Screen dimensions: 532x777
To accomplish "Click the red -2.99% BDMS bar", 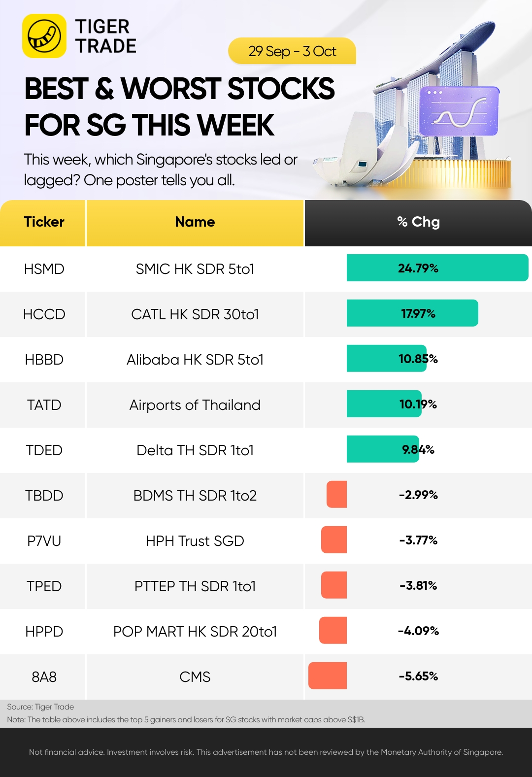I will click(x=336, y=494).
